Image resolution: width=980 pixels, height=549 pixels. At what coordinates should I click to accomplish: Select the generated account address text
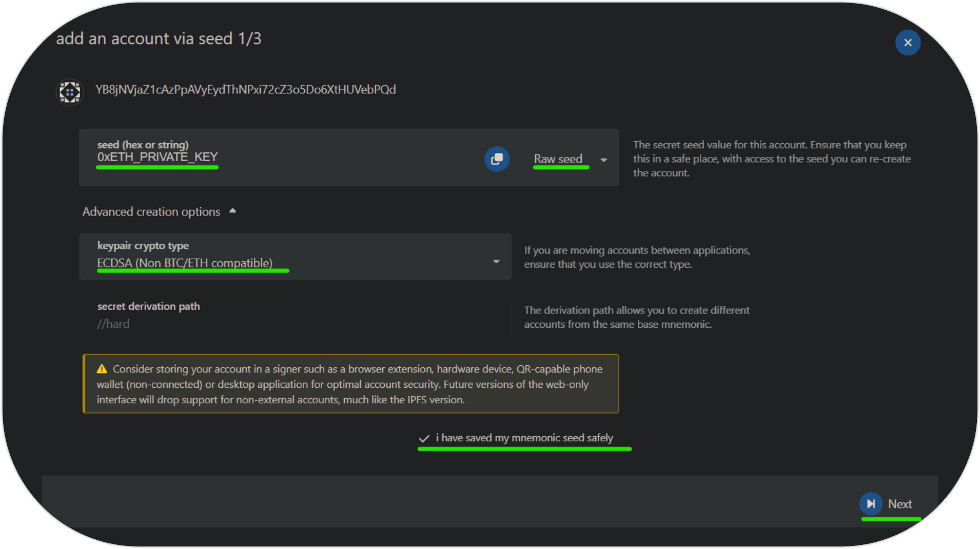point(245,90)
